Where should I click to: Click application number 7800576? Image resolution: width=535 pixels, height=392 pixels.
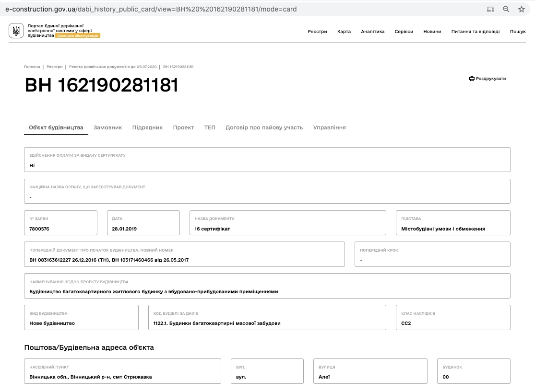[39, 229]
